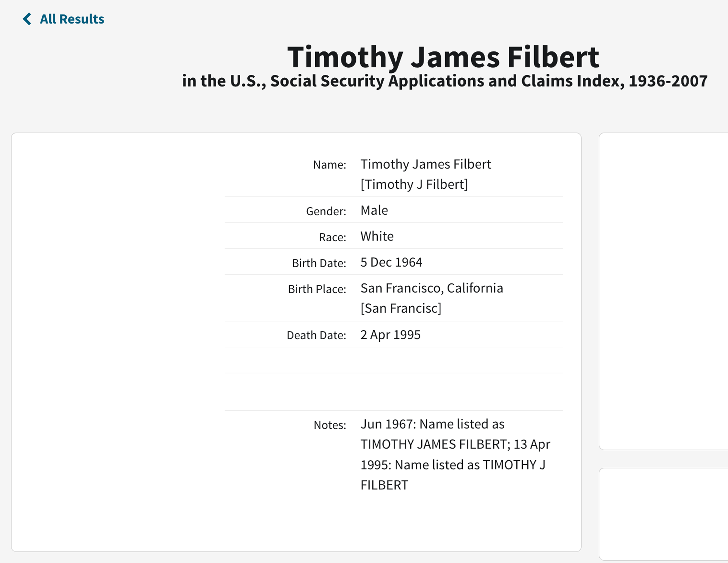Click the empty upper right side panel

click(663, 291)
